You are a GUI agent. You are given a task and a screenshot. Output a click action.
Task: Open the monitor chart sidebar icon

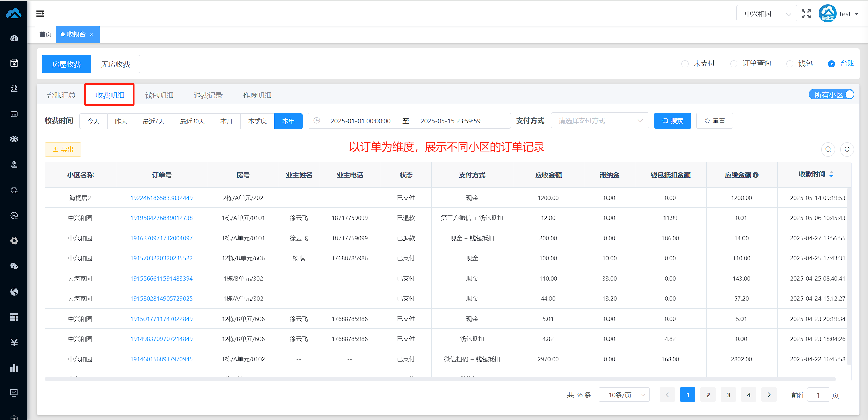tap(14, 393)
